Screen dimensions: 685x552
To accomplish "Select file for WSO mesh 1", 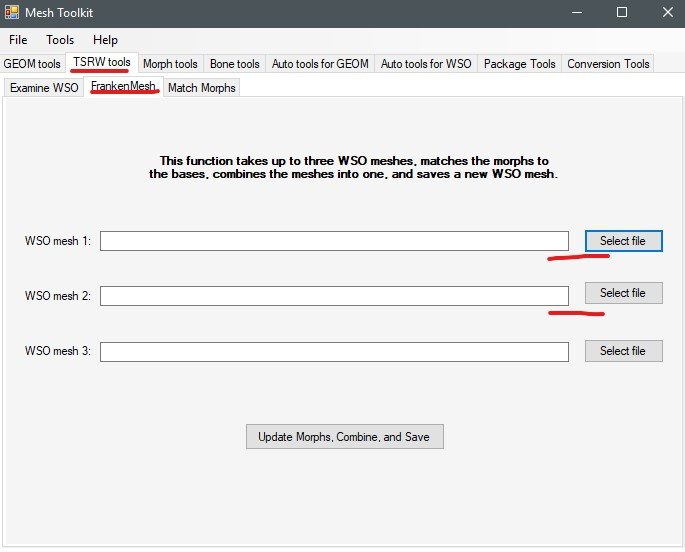I will coord(624,241).
